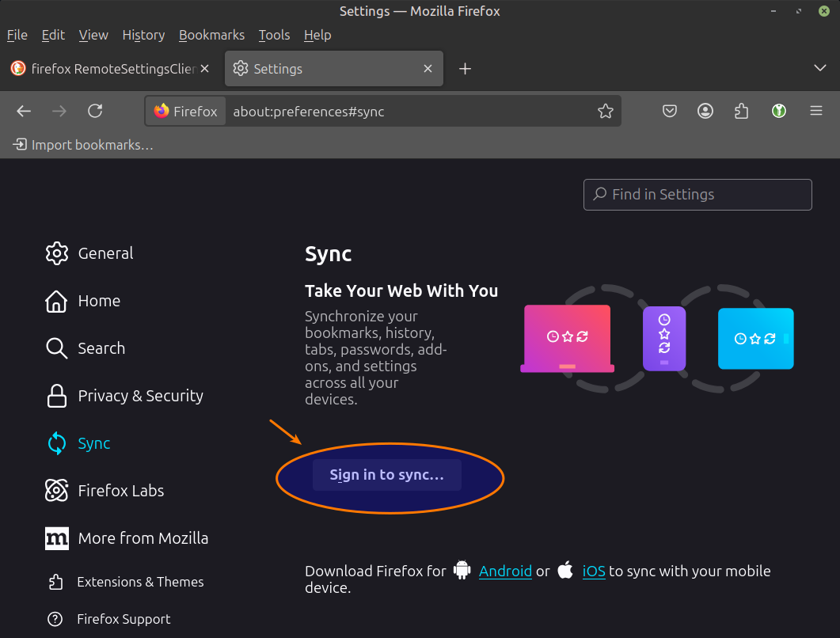The height and width of the screenshot is (638, 840).
Task: Open the General settings category
Action: [90, 253]
